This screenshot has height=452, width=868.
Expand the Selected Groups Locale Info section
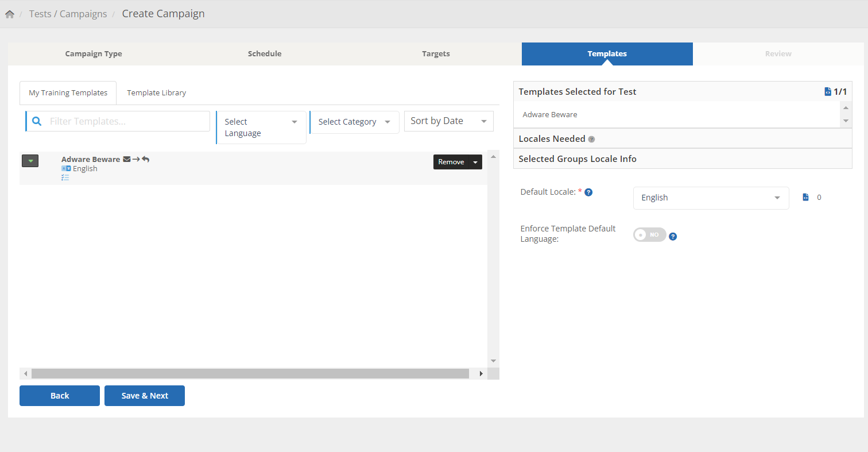[683, 159]
